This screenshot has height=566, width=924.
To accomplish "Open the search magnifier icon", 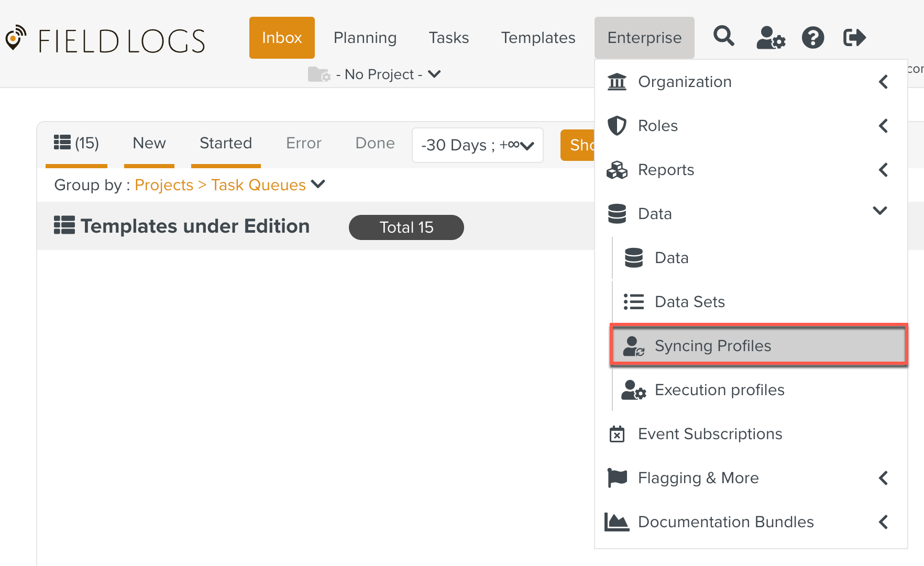I will point(724,37).
